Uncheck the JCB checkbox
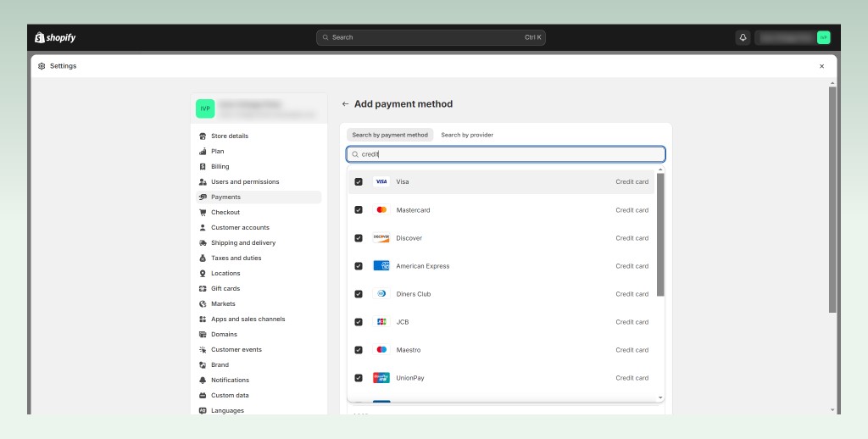868x439 pixels. tap(359, 322)
